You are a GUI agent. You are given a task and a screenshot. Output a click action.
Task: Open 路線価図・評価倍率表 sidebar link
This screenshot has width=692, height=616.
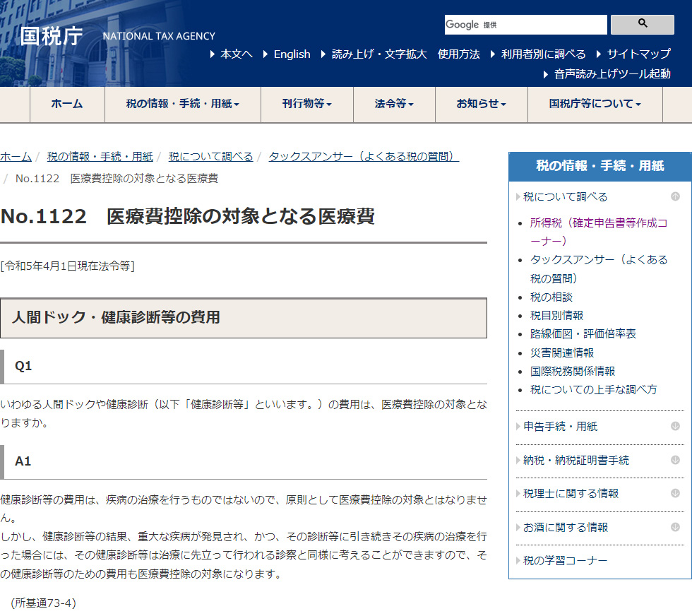click(x=583, y=333)
